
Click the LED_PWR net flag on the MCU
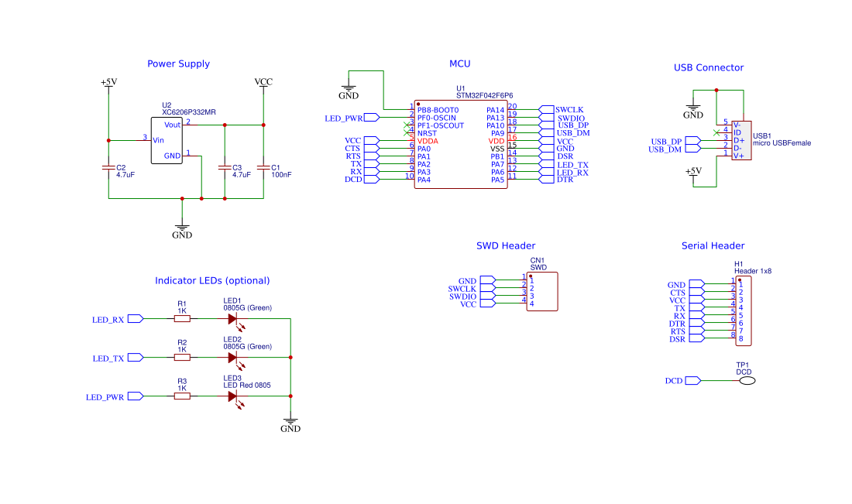[373, 117]
